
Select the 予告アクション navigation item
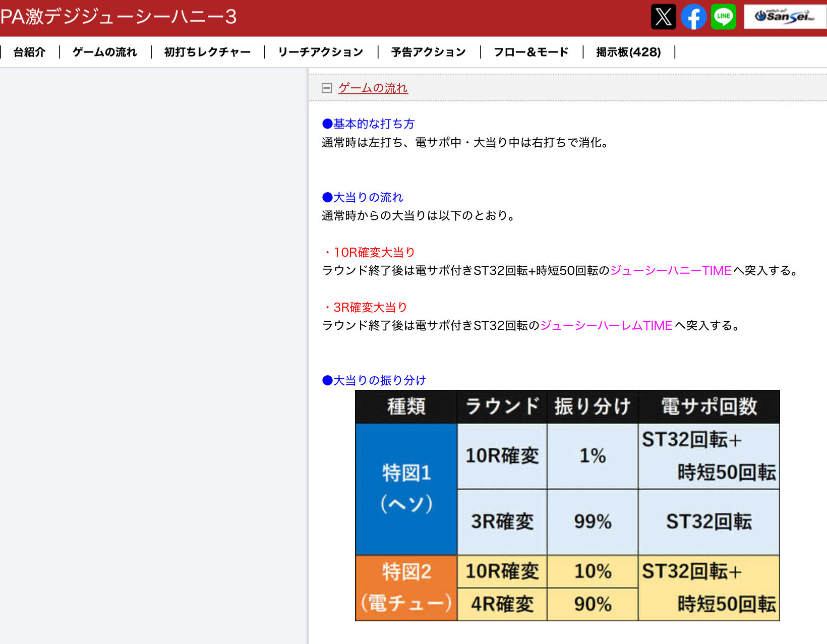[x=428, y=52]
